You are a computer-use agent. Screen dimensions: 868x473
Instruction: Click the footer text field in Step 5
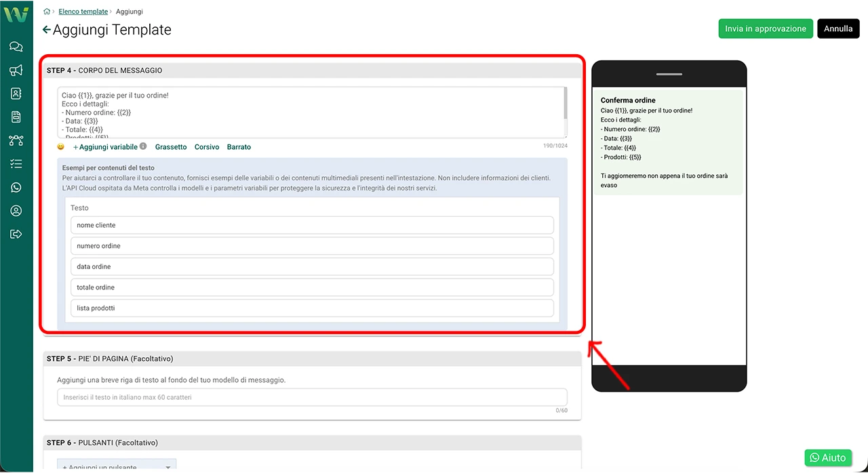312,397
